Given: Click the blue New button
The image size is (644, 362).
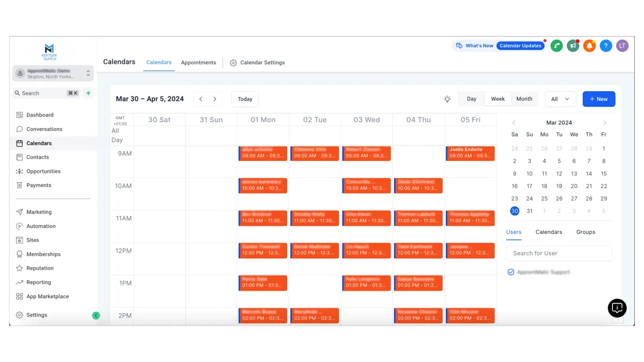Looking at the screenshot, I should (x=598, y=99).
